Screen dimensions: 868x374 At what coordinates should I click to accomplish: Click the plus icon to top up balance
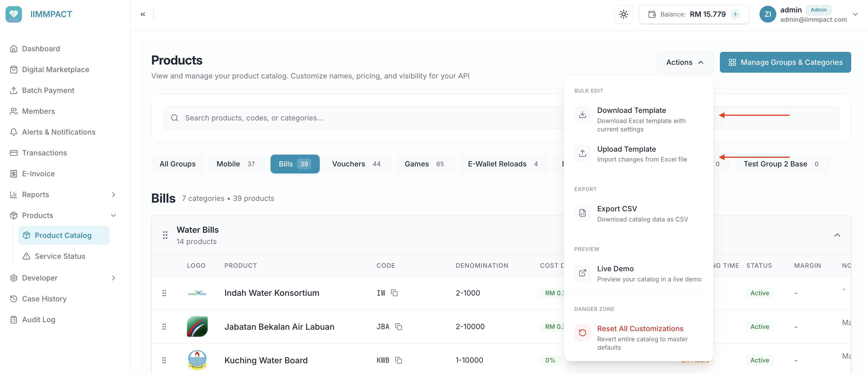click(735, 14)
